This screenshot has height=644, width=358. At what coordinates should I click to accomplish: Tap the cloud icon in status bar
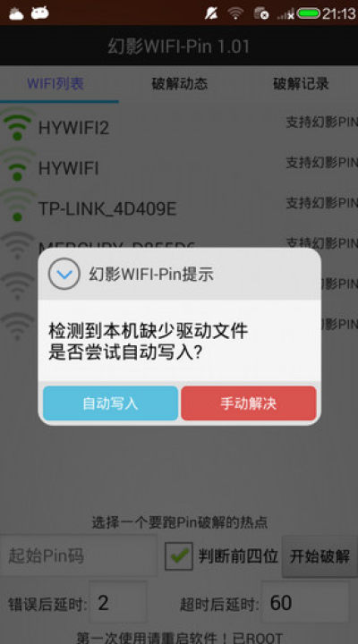click(x=16, y=13)
